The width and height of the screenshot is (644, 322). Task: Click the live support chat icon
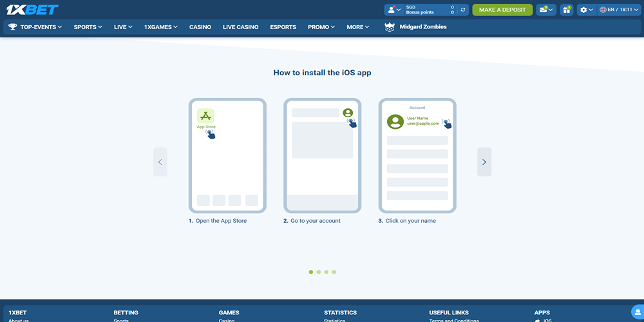pyautogui.click(x=637, y=310)
